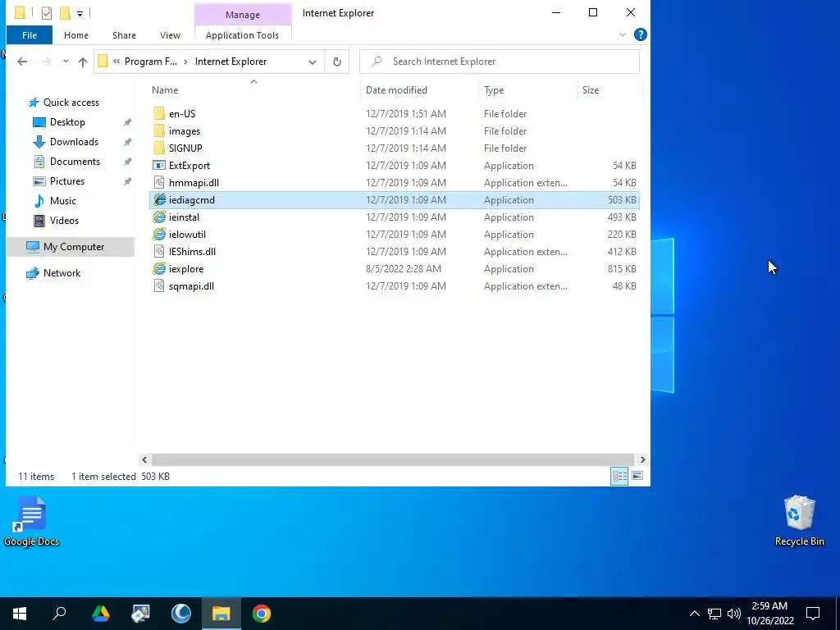Screen dimensions: 840x630
Task: Select the ExtExport application icon
Action: click(x=159, y=166)
